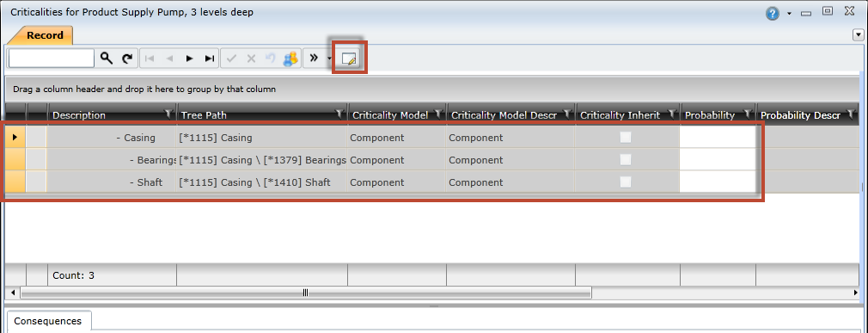Sort by Criticality Inherit column header

pos(620,115)
